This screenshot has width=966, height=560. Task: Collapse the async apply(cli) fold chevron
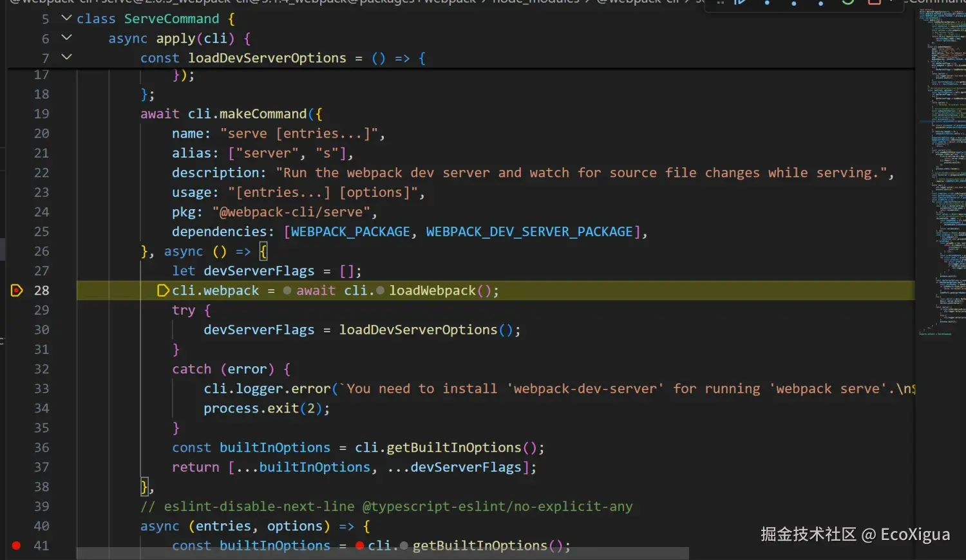coord(66,37)
